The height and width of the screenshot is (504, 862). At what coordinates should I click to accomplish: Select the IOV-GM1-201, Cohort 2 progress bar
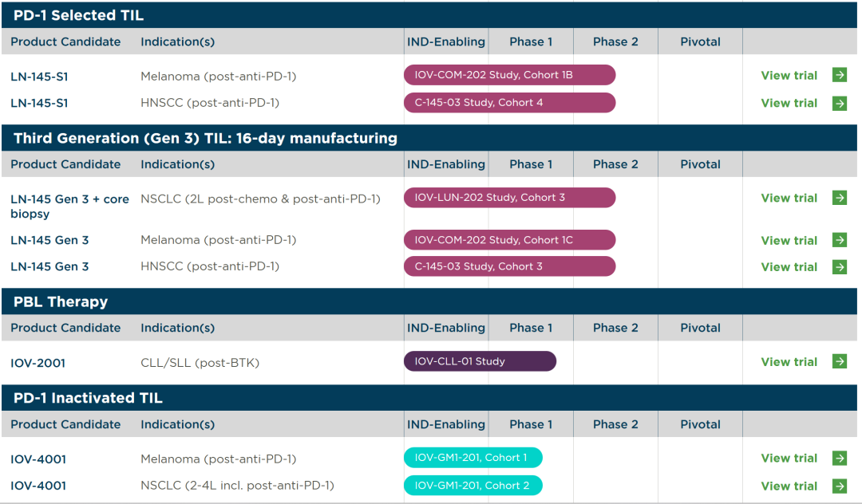[473, 486]
